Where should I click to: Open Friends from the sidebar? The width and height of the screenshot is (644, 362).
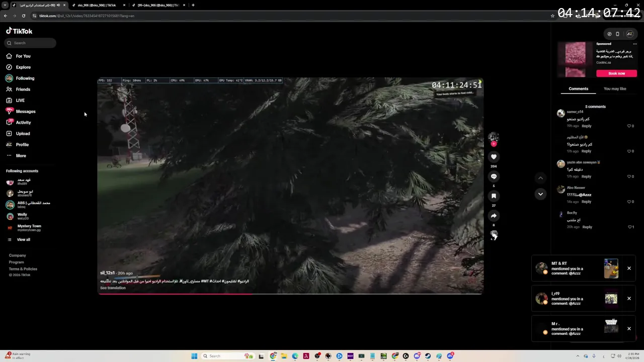[18, 89]
